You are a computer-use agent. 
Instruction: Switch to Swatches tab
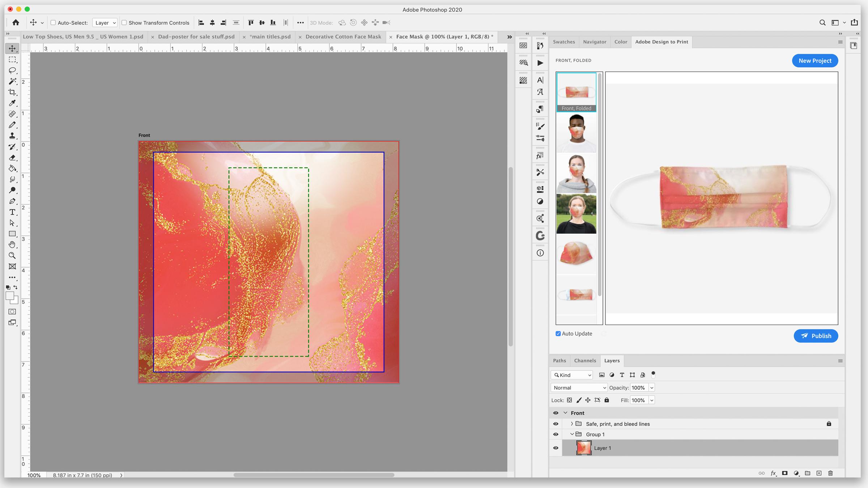(x=564, y=42)
